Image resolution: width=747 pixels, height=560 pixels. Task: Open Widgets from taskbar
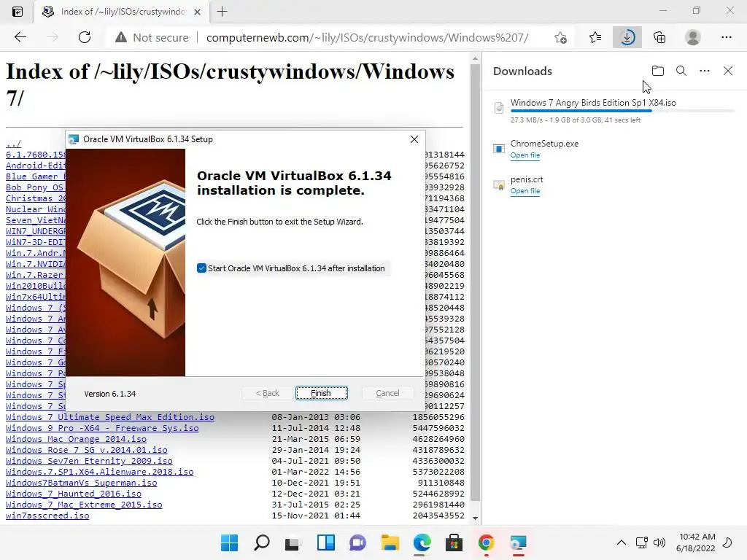point(326,542)
